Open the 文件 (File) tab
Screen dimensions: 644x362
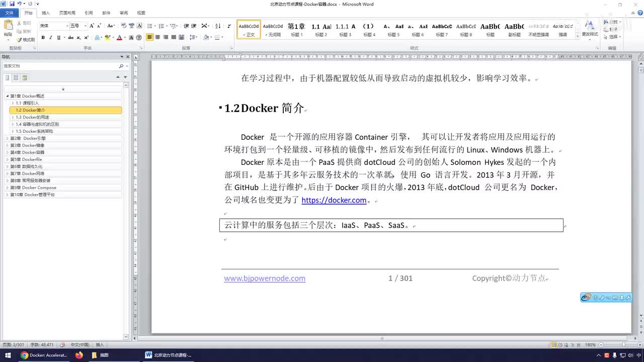tap(10, 13)
